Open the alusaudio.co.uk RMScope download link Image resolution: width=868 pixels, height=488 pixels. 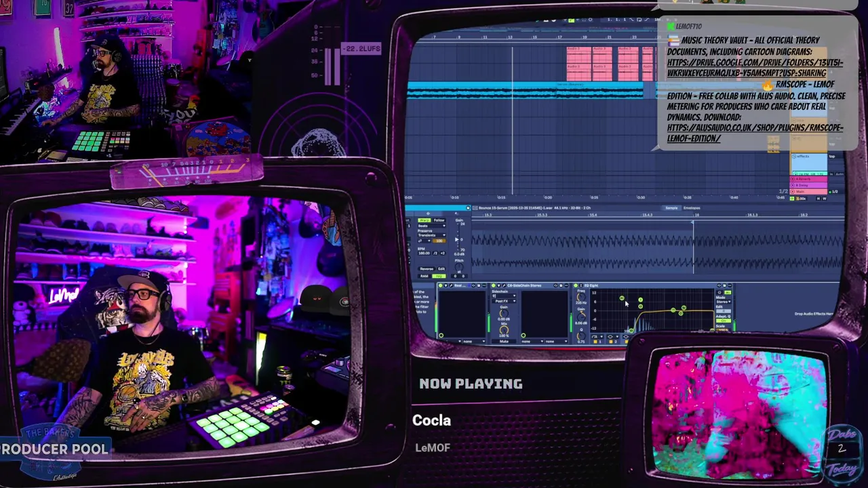click(755, 133)
